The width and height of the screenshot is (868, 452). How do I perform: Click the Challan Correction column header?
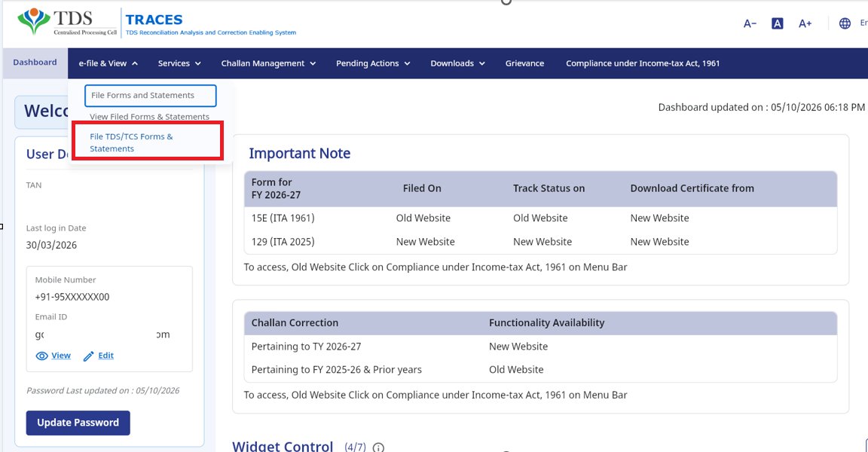pyautogui.click(x=295, y=322)
